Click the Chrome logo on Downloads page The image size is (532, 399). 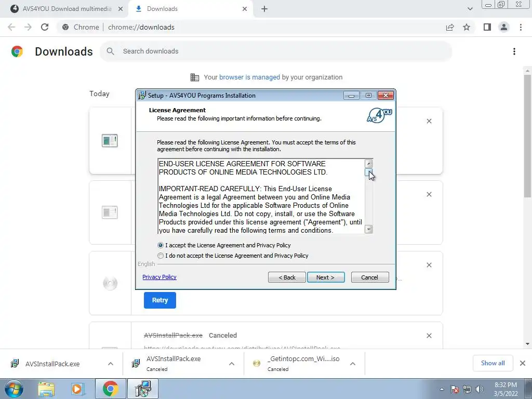[x=17, y=51]
